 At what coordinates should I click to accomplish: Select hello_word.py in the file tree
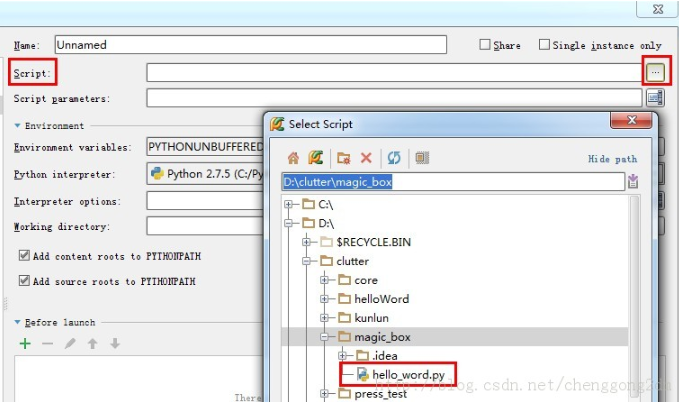coord(401,375)
